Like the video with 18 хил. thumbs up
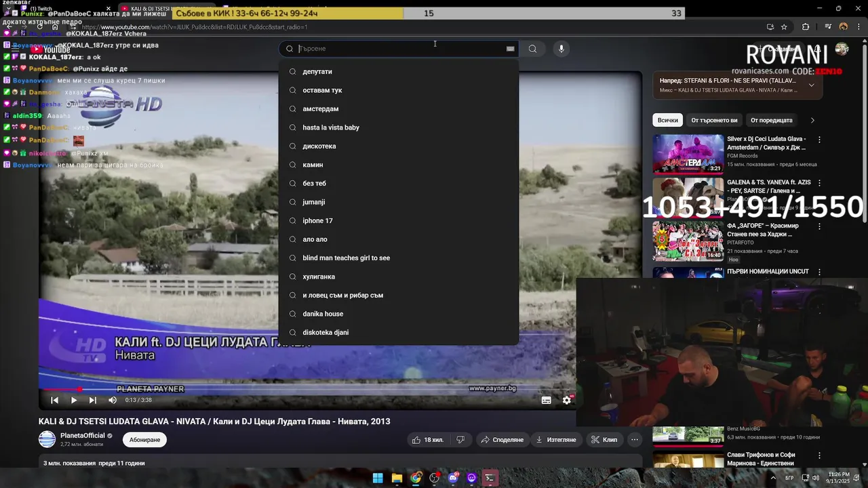The image size is (868, 488). 427,440
